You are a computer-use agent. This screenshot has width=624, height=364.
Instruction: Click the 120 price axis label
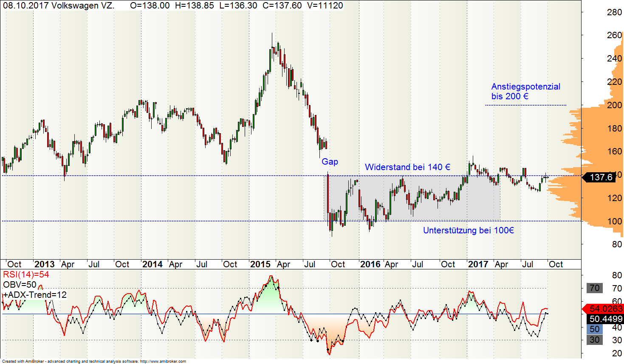pos(614,198)
